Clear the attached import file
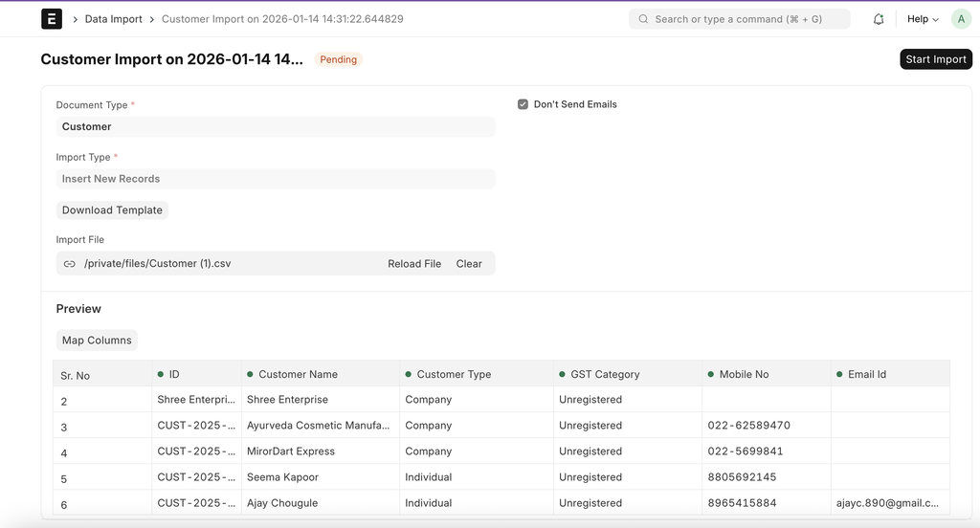Viewport: 980px width, 528px height. [469, 264]
